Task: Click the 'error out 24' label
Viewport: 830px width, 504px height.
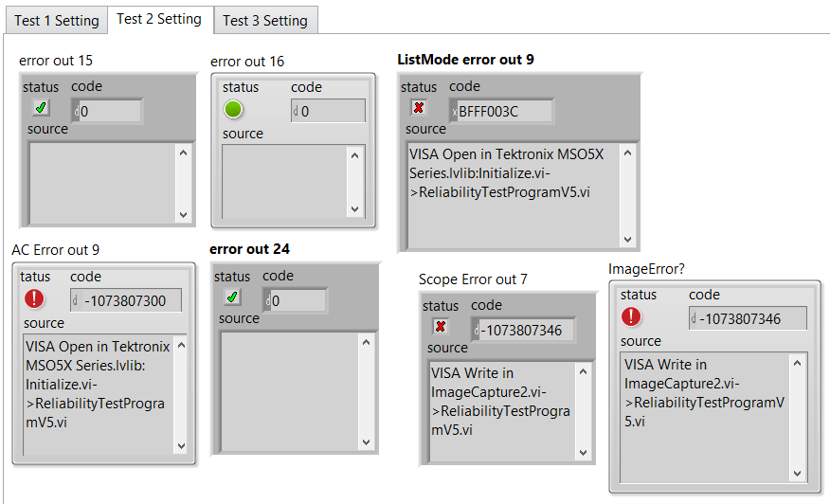Action: pyautogui.click(x=249, y=249)
